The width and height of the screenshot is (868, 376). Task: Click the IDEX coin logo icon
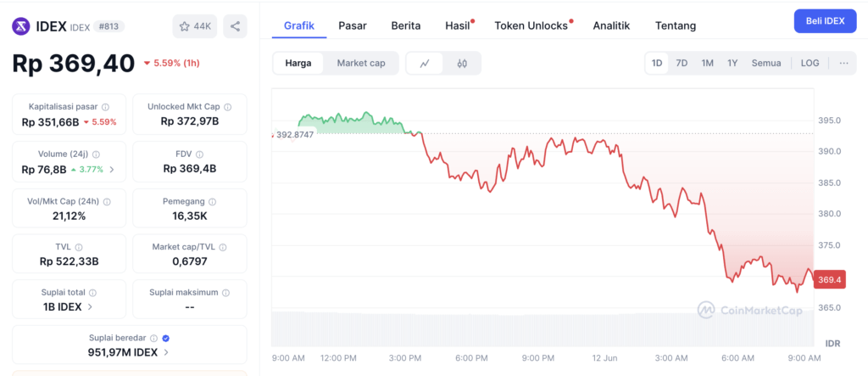point(21,26)
